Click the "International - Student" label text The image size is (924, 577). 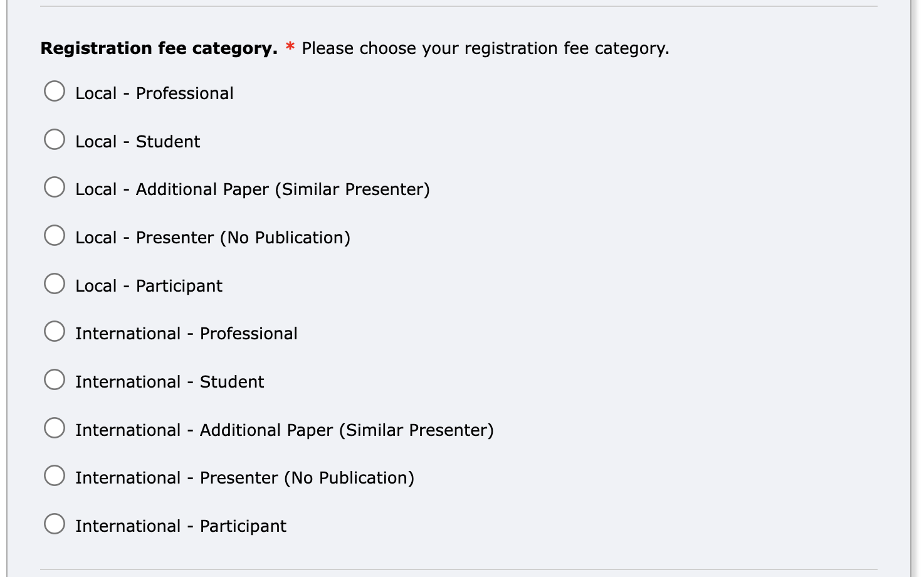pos(169,382)
